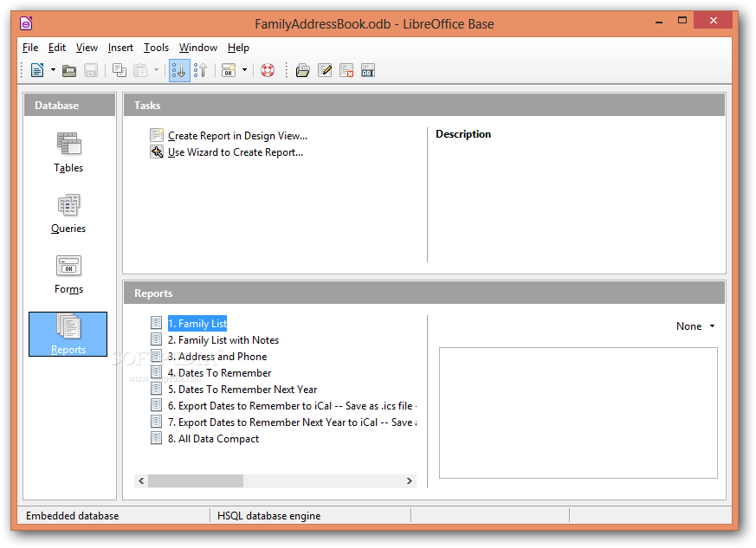Open the Window menu
This screenshot has height=548, width=756.
tap(198, 48)
